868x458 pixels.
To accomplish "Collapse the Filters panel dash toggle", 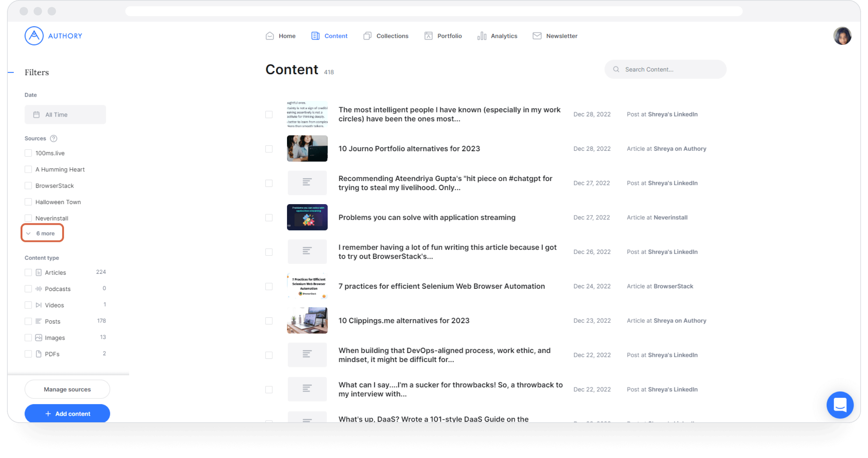I will [x=11, y=72].
